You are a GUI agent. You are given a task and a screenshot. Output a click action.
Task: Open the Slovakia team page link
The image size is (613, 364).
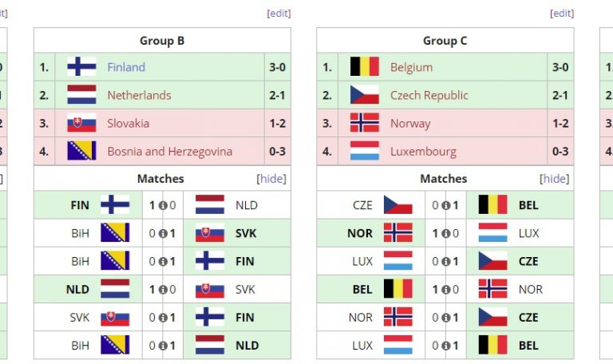click(x=128, y=124)
